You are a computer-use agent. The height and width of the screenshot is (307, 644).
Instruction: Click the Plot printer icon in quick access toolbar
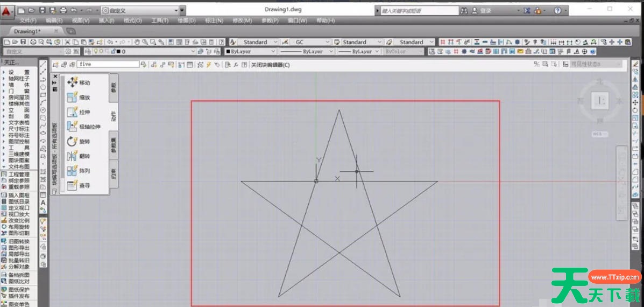pyautogui.click(x=63, y=10)
